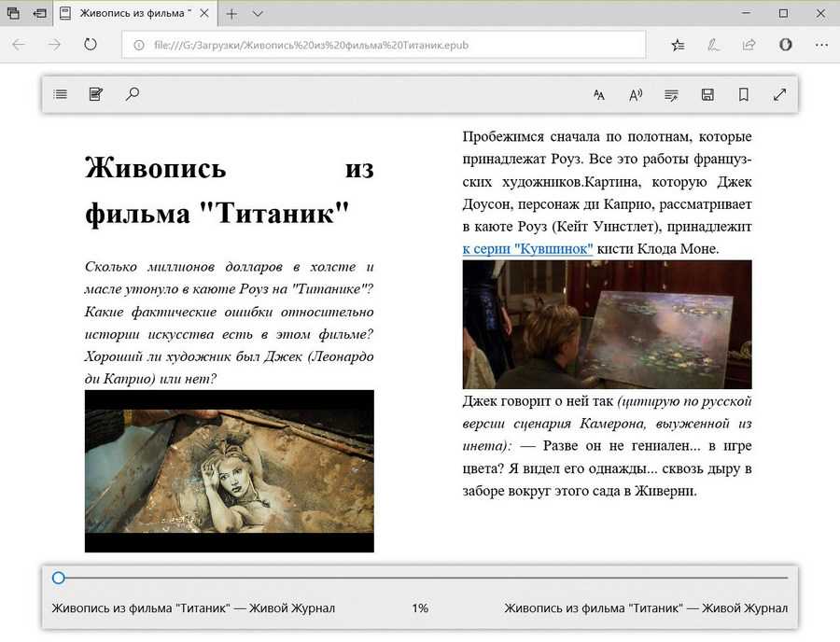840x642 pixels.
Task: Open the grammar tools icon
Action: [671, 95]
